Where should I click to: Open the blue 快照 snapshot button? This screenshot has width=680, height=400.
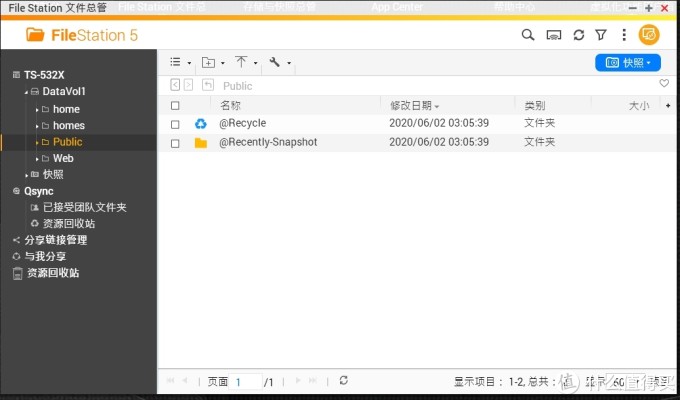(x=628, y=63)
